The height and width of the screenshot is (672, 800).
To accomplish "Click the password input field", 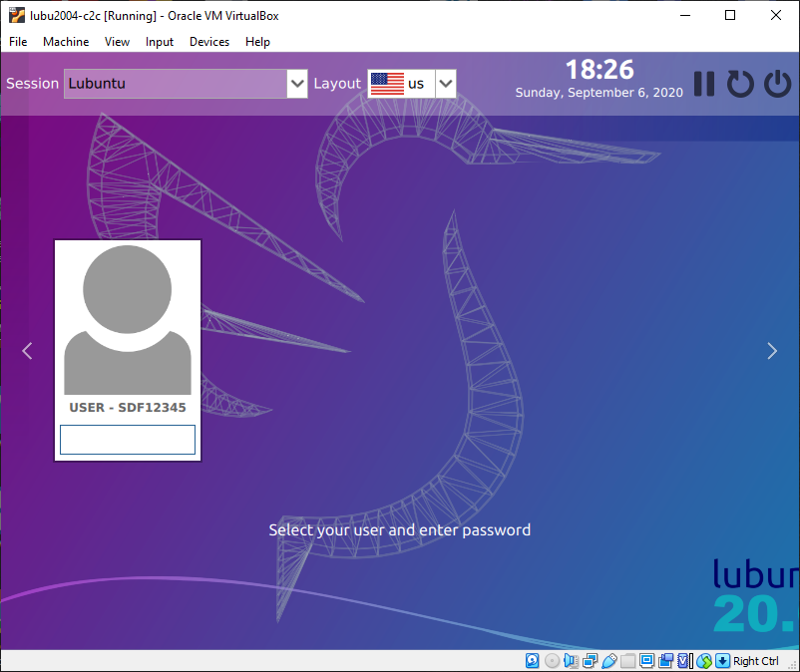I will [128, 440].
